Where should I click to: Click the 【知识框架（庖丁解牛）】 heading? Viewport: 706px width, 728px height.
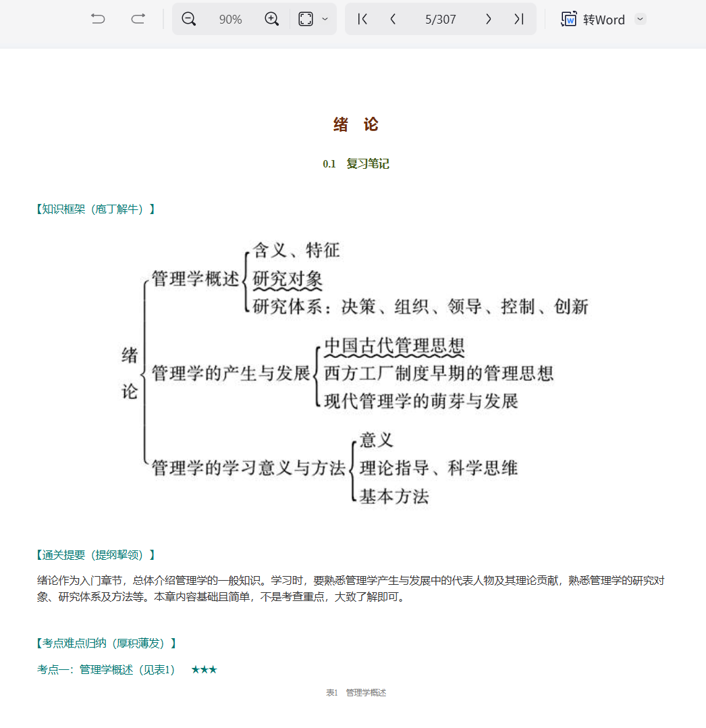point(95,209)
